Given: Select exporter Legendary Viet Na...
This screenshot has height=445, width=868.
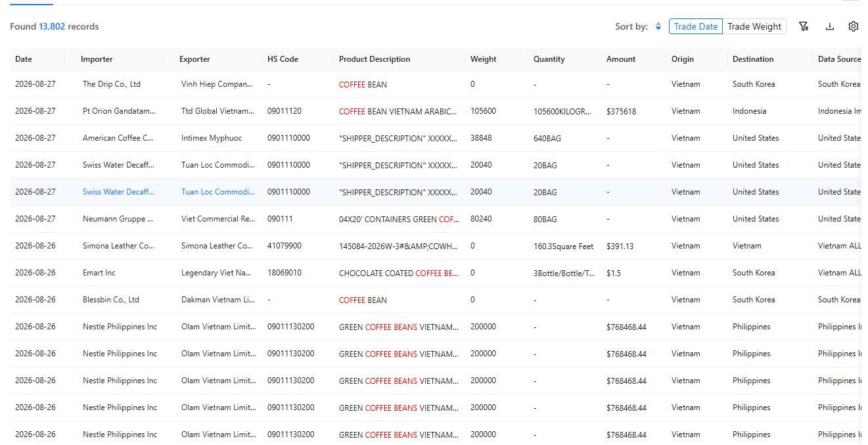Looking at the screenshot, I should (x=217, y=273).
